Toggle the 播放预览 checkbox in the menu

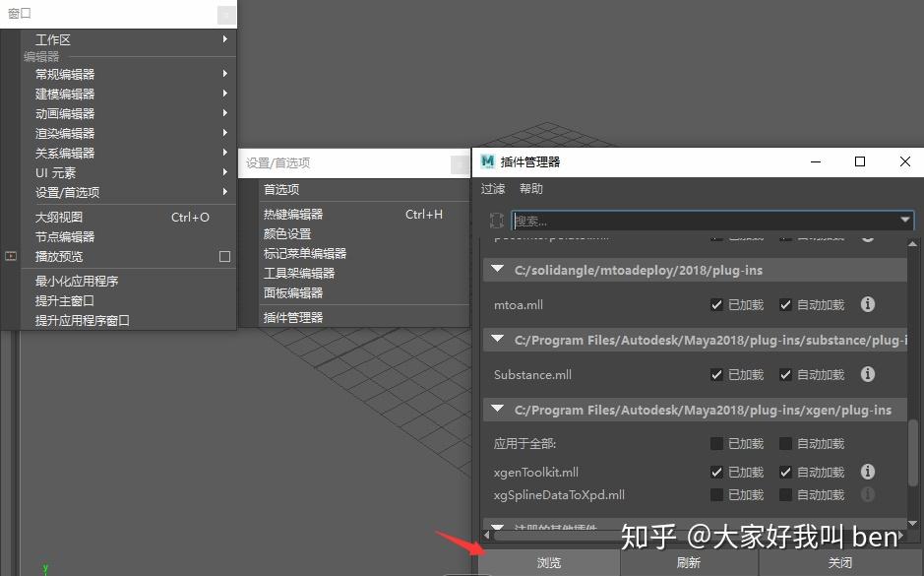pos(225,256)
